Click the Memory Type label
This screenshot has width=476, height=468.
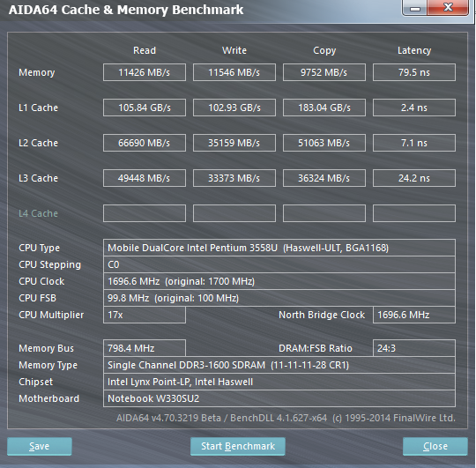48,365
